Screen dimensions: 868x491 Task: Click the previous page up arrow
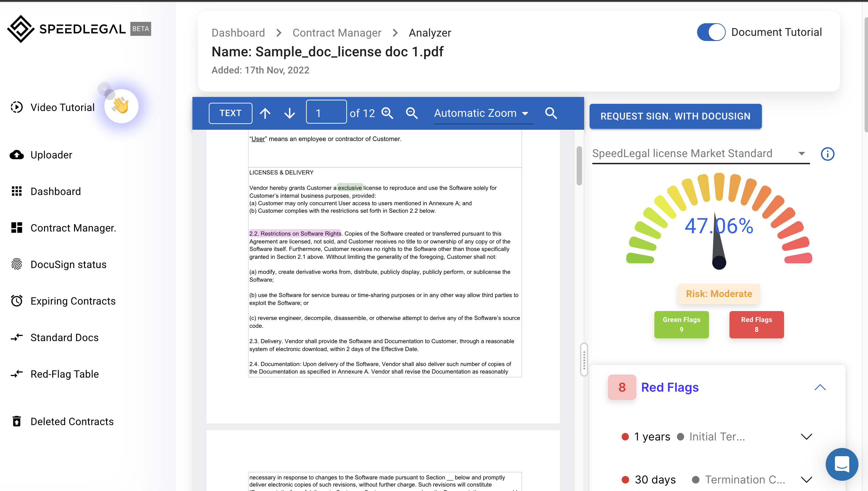(x=265, y=113)
